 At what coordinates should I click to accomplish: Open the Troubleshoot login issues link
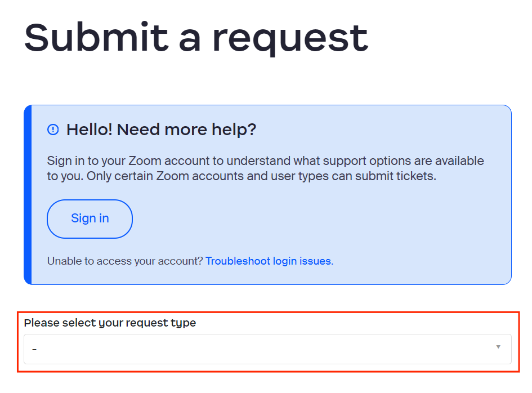point(269,261)
